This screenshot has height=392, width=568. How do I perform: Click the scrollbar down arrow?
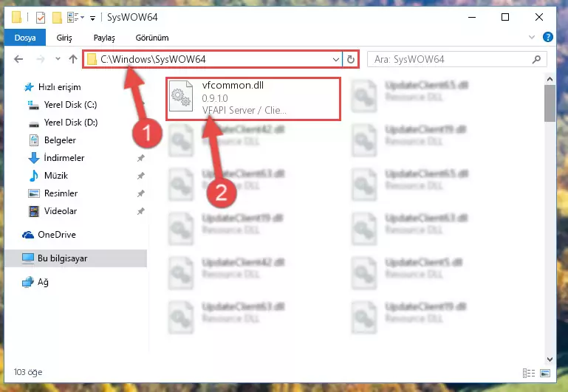(x=550, y=360)
